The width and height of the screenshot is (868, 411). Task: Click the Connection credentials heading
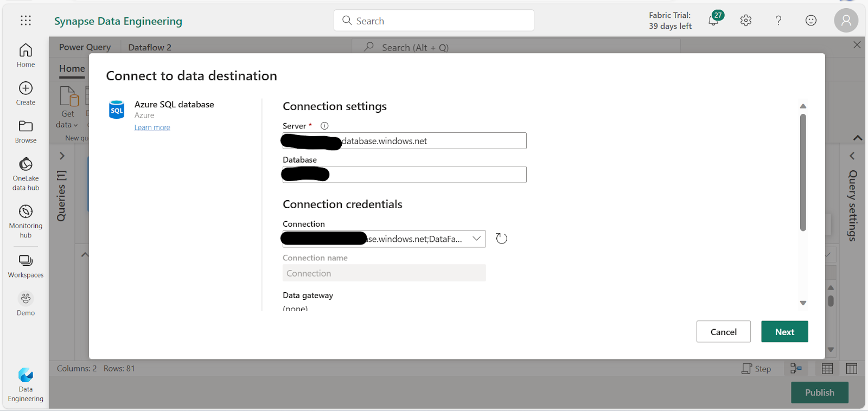point(342,204)
